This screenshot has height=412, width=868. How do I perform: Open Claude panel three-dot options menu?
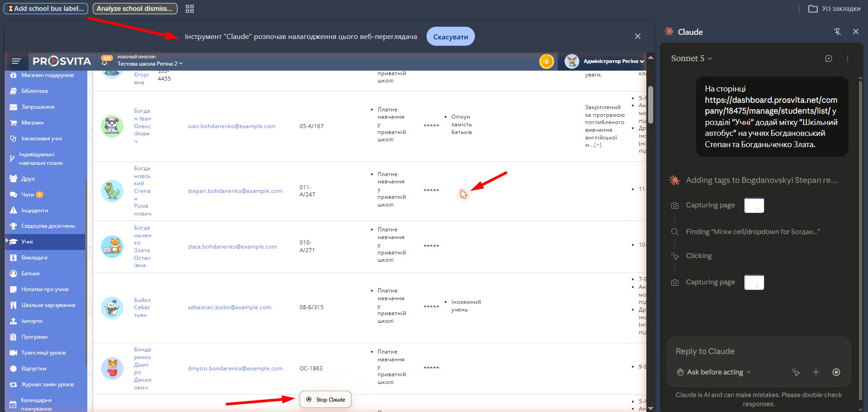[848, 58]
